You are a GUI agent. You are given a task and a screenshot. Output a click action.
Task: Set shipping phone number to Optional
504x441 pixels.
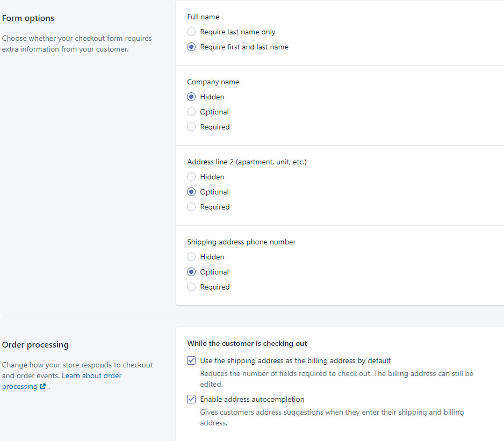click(191, 272)
